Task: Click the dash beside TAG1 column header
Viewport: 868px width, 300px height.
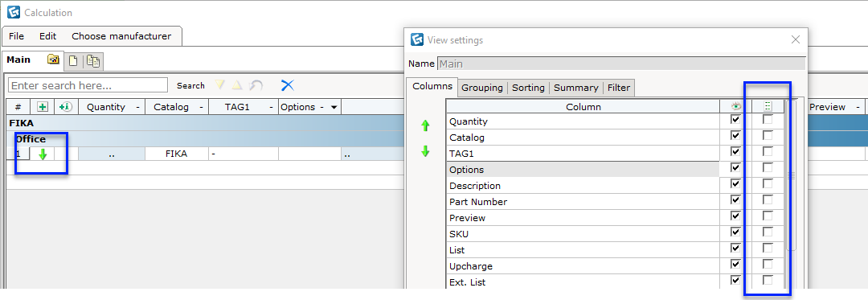Action: coord(271,108)
